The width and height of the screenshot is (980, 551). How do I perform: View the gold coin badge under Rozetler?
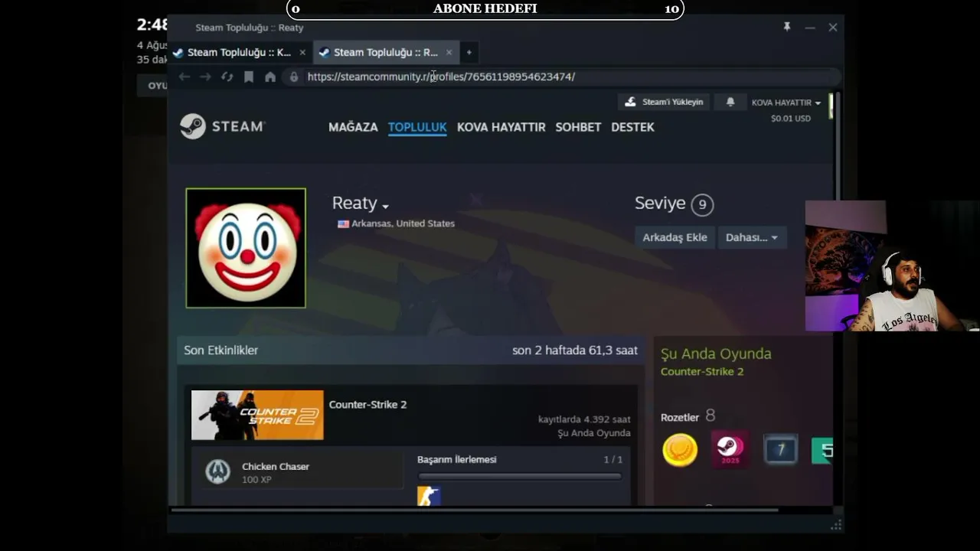tap(680, 450)
